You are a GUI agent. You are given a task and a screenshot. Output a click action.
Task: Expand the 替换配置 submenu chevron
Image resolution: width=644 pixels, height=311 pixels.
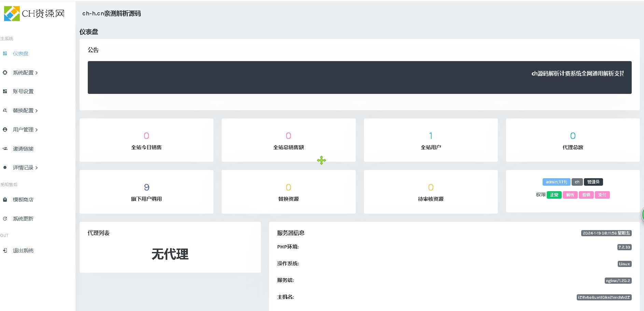pyautogui.click(x=37, y=111)
